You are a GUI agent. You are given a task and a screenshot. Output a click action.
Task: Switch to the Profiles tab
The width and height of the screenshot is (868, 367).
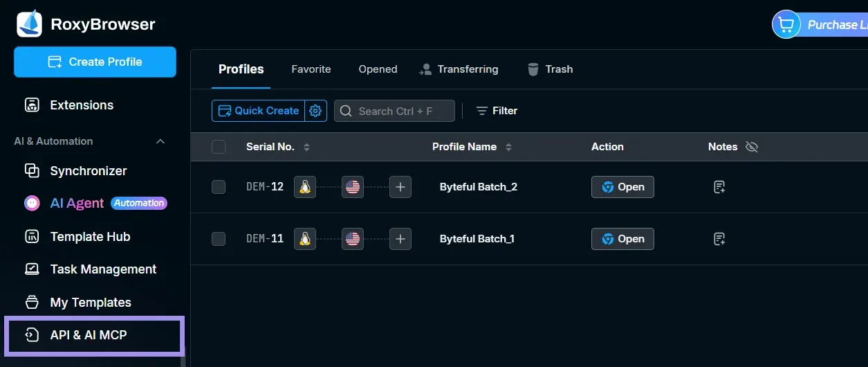coord(241,69)
